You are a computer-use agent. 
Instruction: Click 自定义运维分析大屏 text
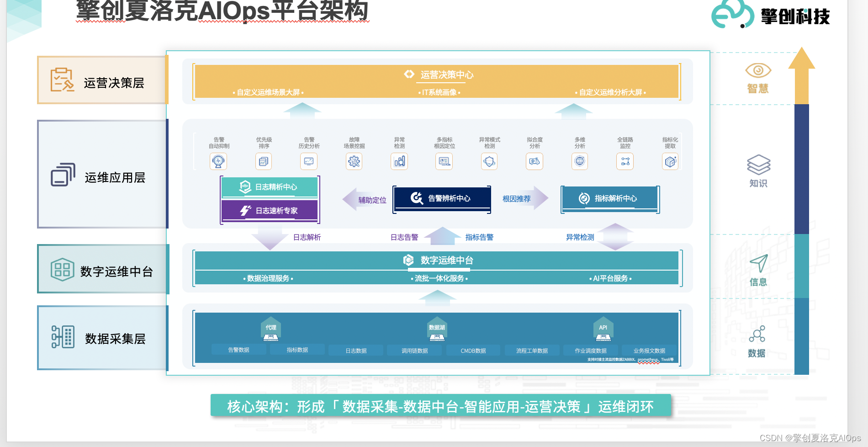(x=610, y=92)
